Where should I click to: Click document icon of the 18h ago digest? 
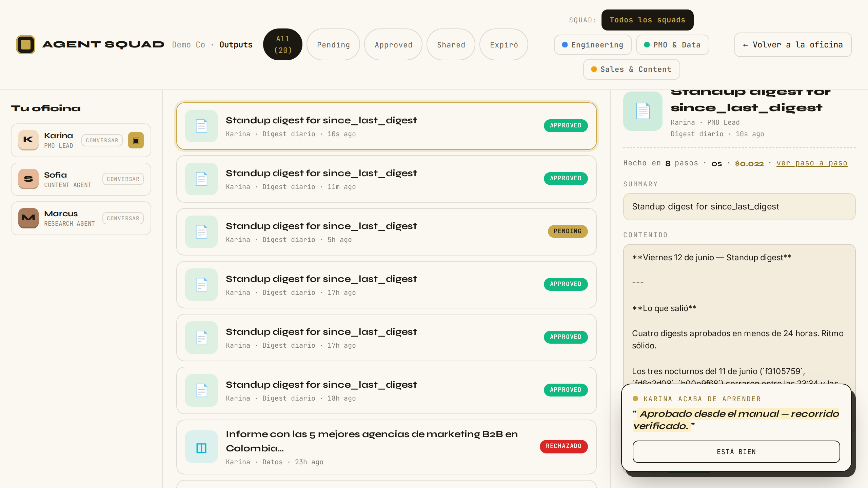[x=201, y=390]
